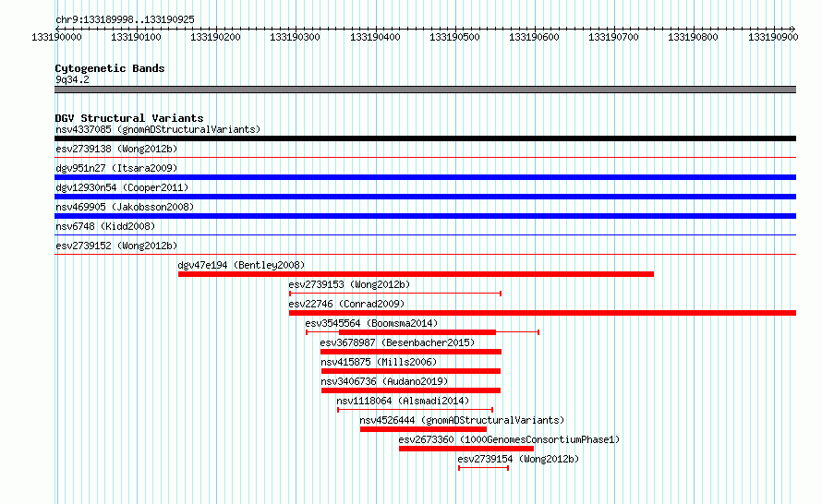Select the esv2739153 (Wong2012b) label
The image size is (822, 504).
pos(349,284)
